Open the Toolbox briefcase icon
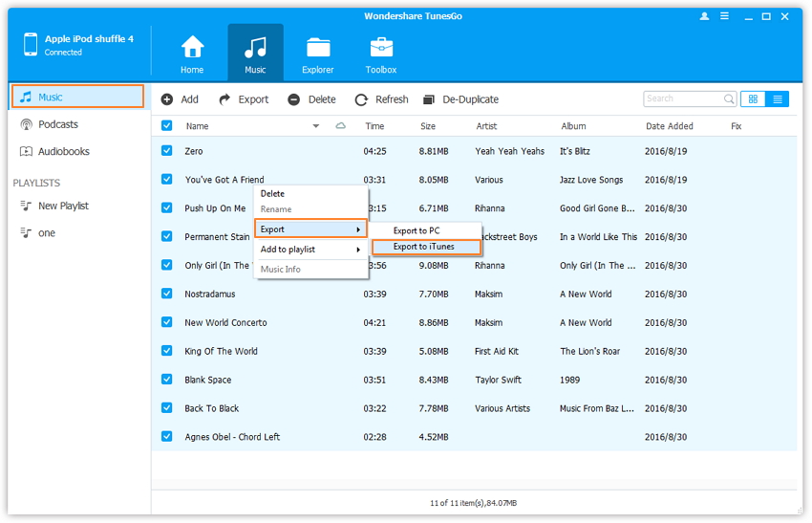 [x=381, y=48]
